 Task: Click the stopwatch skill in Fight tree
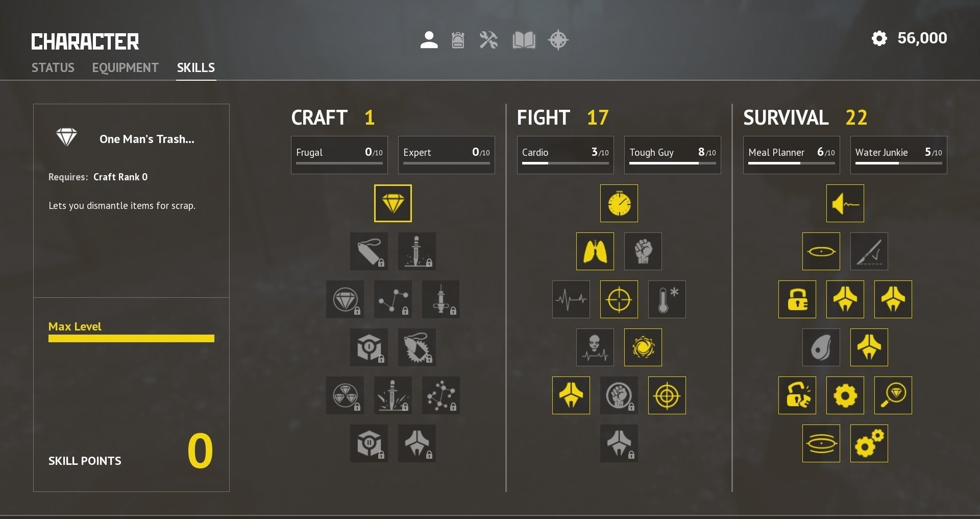coord(619,203)
